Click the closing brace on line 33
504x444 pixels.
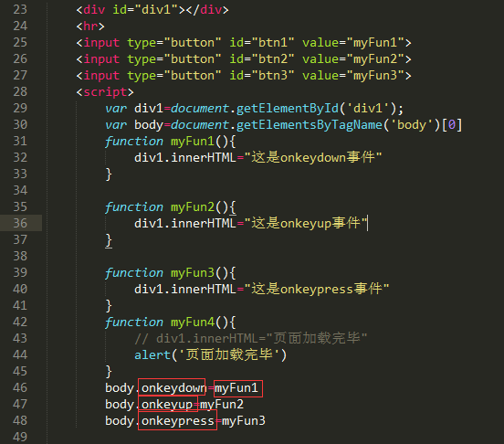point(109,174)
